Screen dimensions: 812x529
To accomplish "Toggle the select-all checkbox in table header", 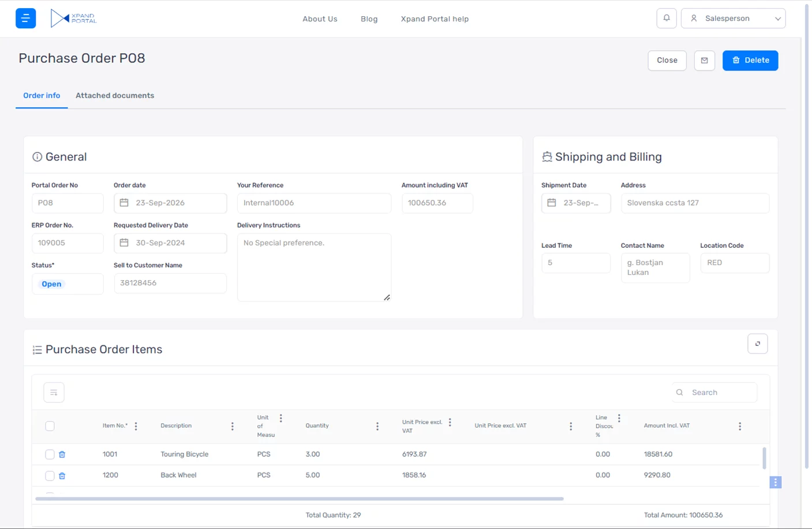I will [50, 426].
